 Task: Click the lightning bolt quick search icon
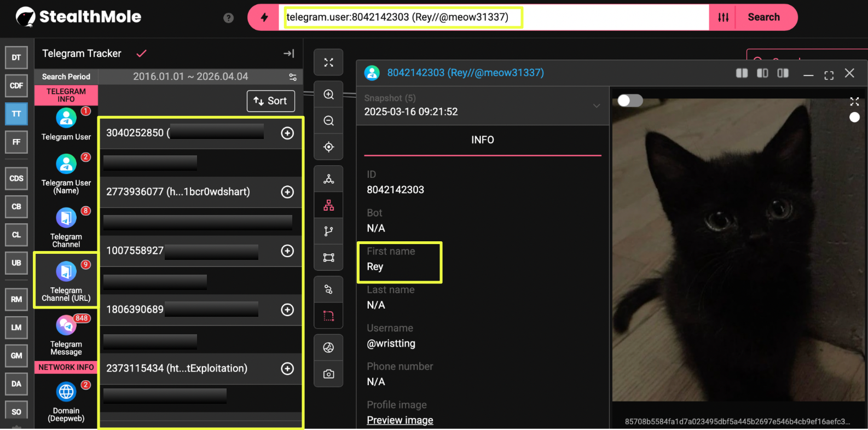(x=264, y=18)
